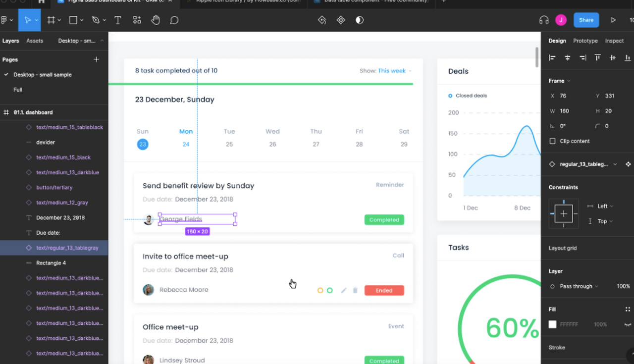Enable the Clip content checkbox
The height and width of the screenshot is (364, 634).
[x=553, y=141]
